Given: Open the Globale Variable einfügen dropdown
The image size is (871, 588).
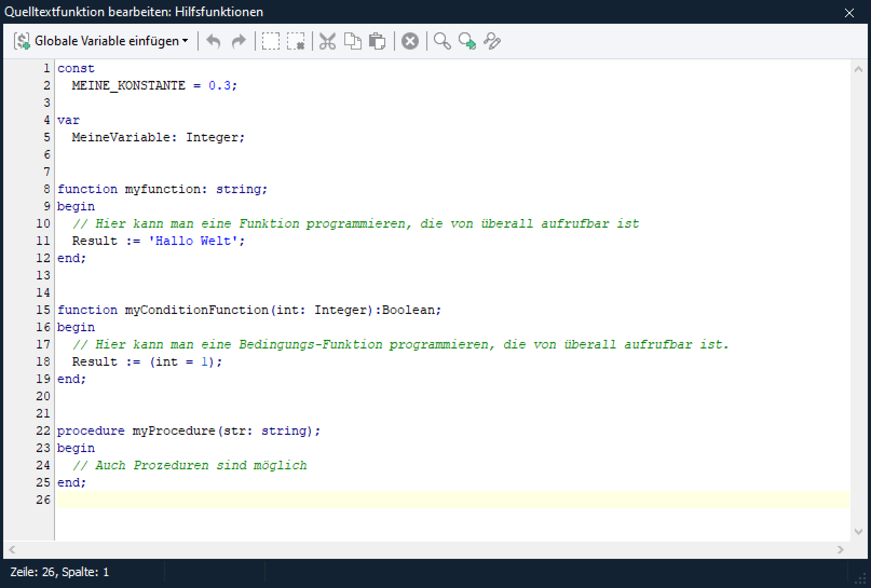Looking at the screenshot, I should pyautogui.click(x=101, y=41).
